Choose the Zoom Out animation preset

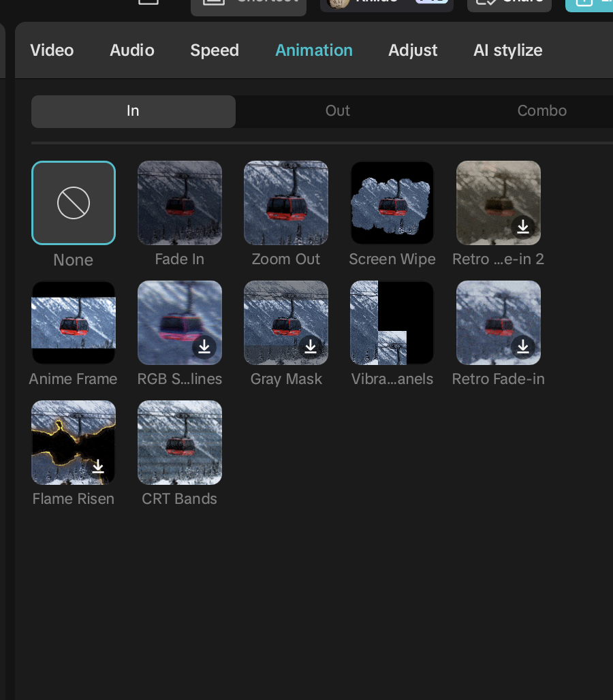coord(286,203)
